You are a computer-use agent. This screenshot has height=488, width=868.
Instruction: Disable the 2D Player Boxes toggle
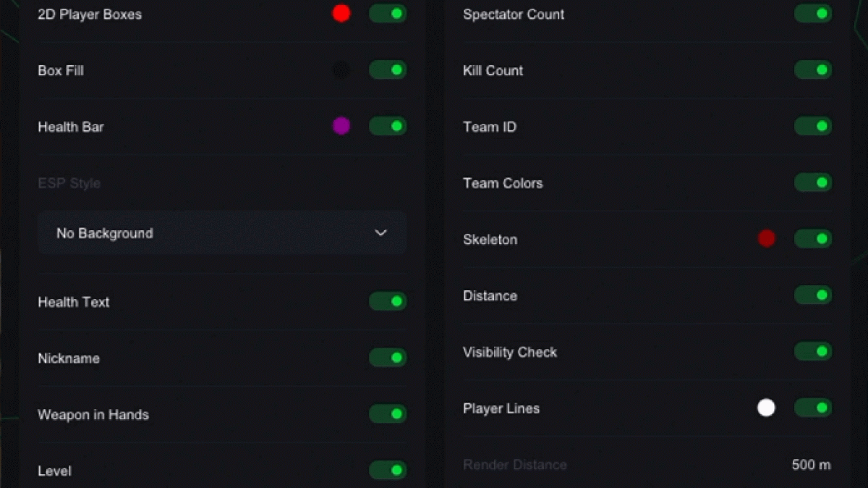(388, 14)
